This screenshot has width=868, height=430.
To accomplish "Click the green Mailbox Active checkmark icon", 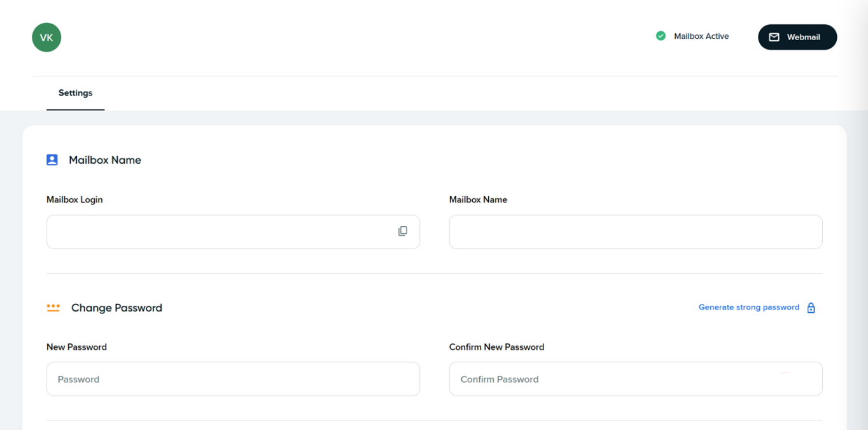I will tap(661, 36).
